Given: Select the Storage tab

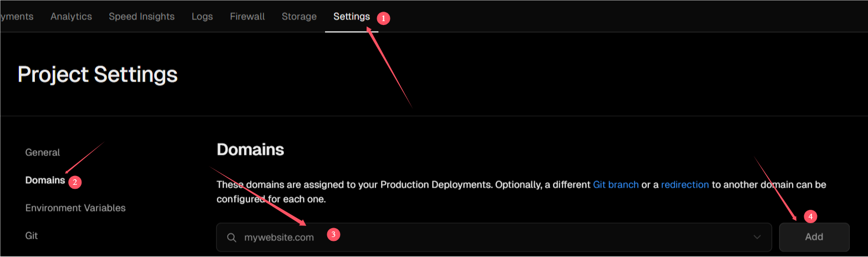Looking at the screenshot, I should coord(299,17).
